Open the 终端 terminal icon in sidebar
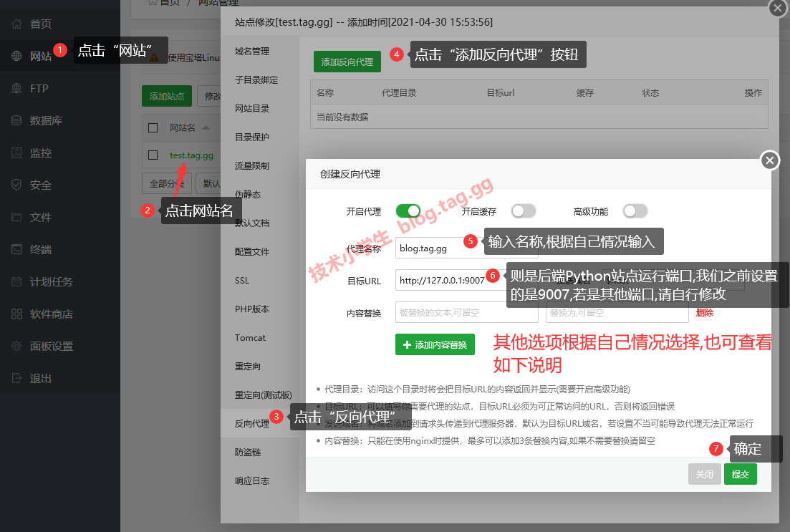The image size is (790, 532). point(16,249)
